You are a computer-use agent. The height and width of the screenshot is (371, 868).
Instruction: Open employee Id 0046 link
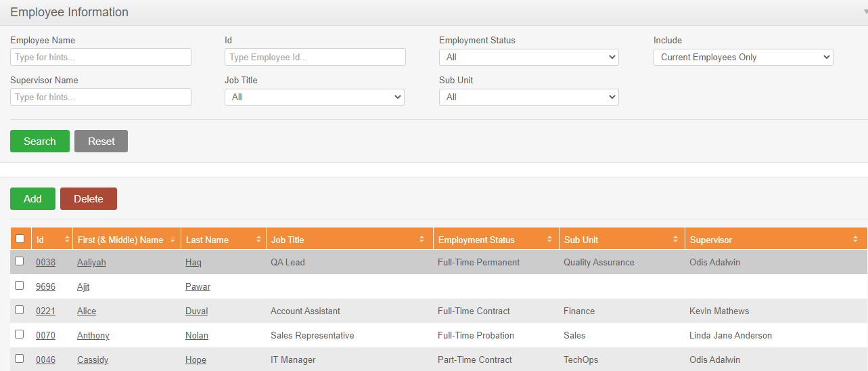coord(45,360)
